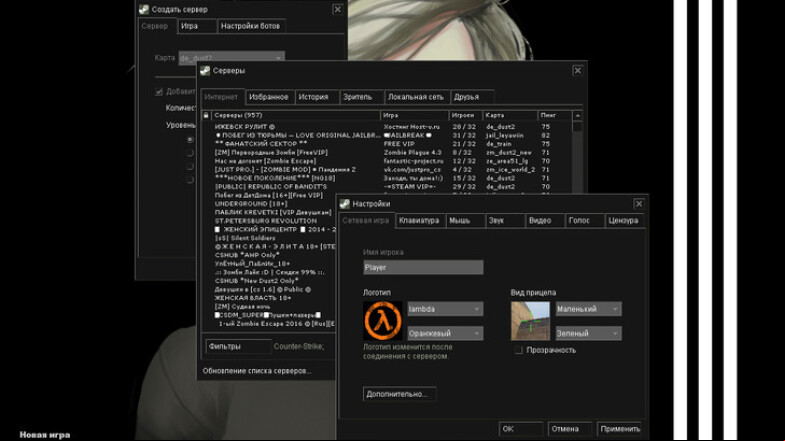
Task: Switch to the Мышь tab
Action: (465, 221)
